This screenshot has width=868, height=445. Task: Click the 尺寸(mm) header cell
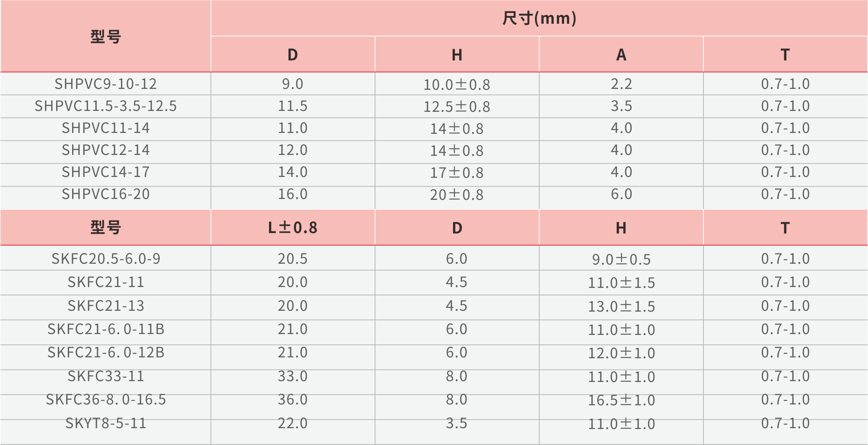point(539,18)
